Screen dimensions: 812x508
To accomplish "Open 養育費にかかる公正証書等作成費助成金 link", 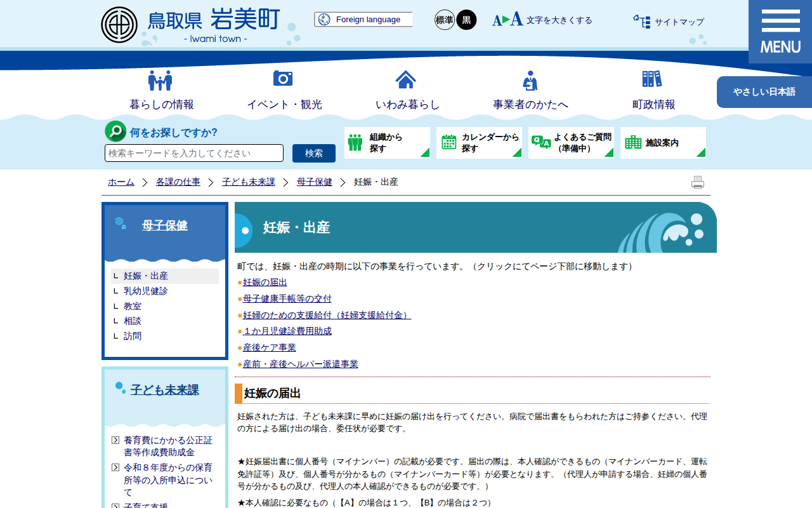I will 168,446.
